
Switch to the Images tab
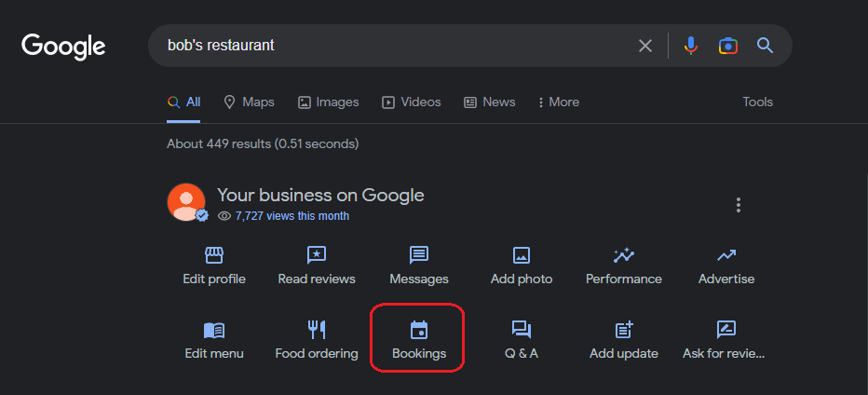click(x=328, y=102)
